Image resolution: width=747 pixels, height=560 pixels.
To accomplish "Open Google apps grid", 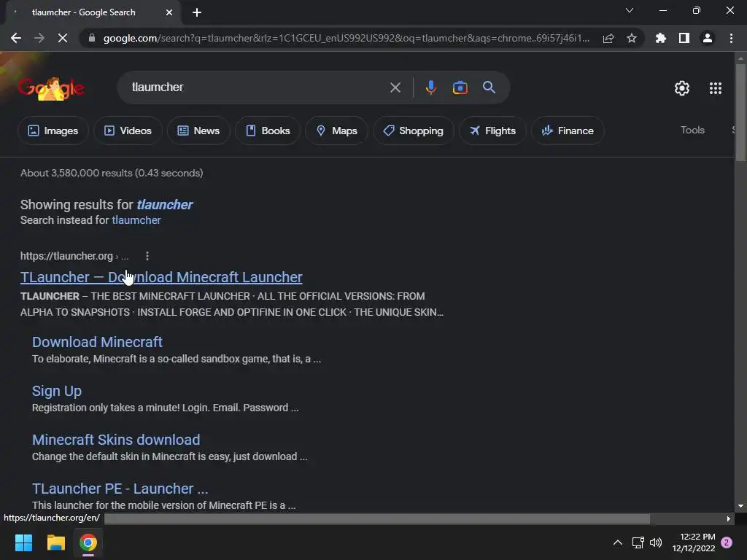I will 715,88.
